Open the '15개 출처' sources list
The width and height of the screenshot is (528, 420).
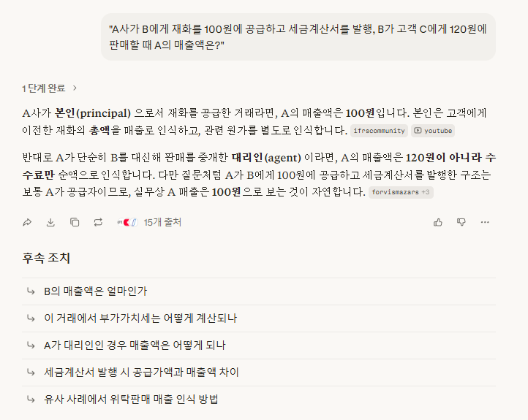(162, 222)
